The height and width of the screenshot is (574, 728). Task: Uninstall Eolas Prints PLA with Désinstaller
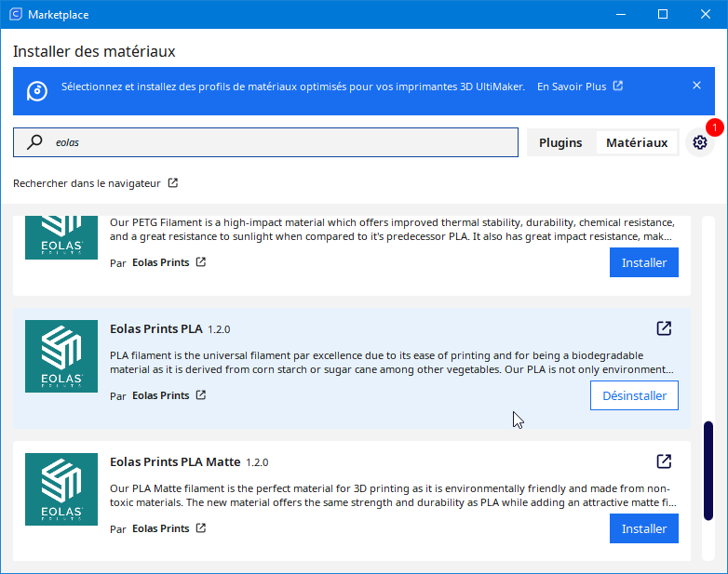[634, 395]
